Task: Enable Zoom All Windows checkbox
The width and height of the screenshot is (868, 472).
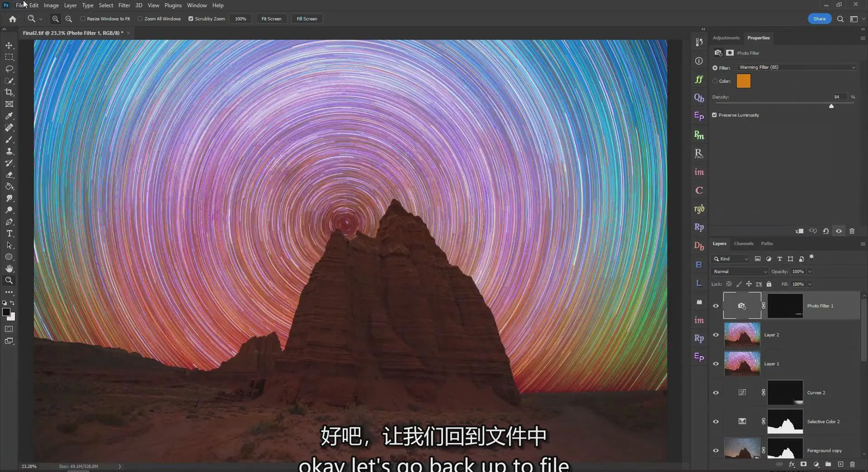Action: (140, 19)
